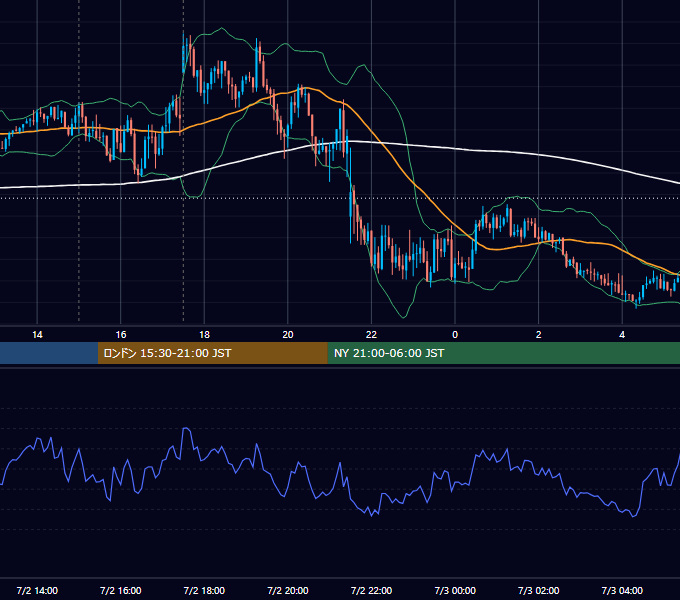Click the hour label 18 on price chart axis
The height and width of the screenshot is (600, 680).
[x=204, y=335]
